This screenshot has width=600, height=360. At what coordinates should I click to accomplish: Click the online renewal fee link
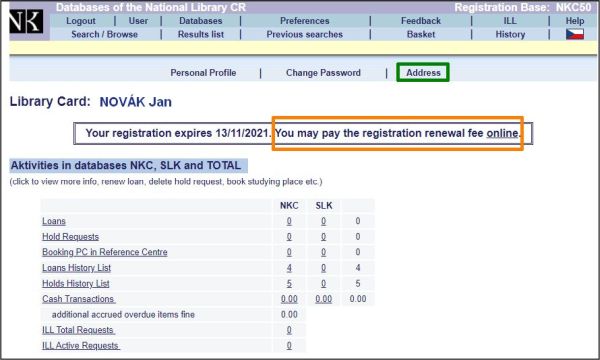[x=502, y=133]
